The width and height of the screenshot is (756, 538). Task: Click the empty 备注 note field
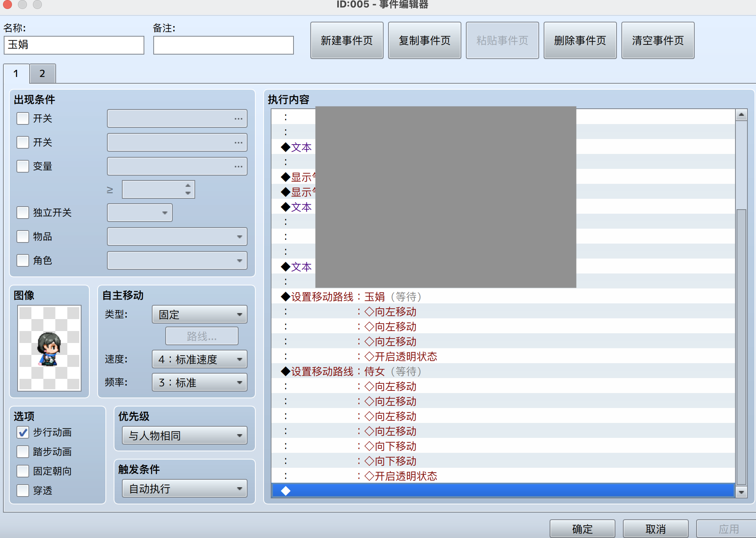point(223,45)
